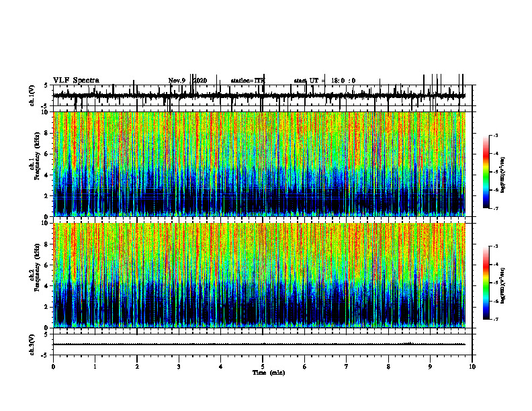Click the "7" tick on the Time axis
Image resolution: width=532 pixels, height=411 pixels.
click(347, 367)
